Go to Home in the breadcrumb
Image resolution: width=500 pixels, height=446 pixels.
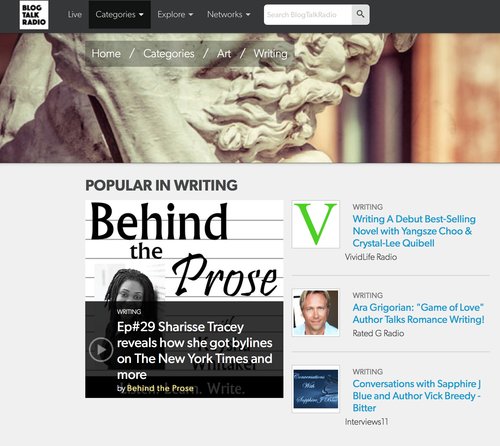tap(106, 54)
